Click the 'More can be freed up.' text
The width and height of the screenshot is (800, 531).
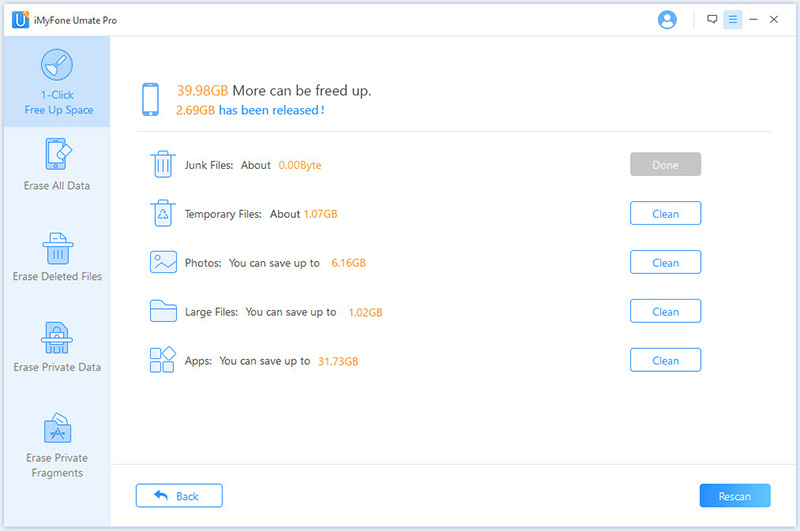(x=302, y=91)
